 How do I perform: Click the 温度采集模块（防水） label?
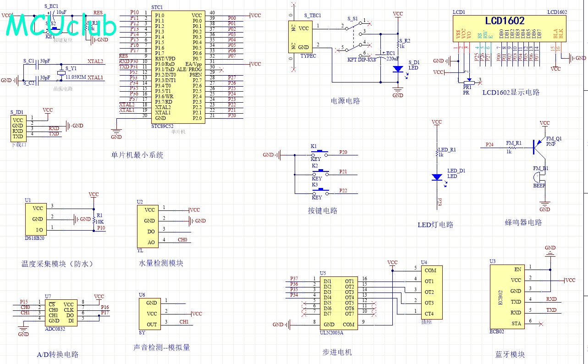click(x=58, y=264)
